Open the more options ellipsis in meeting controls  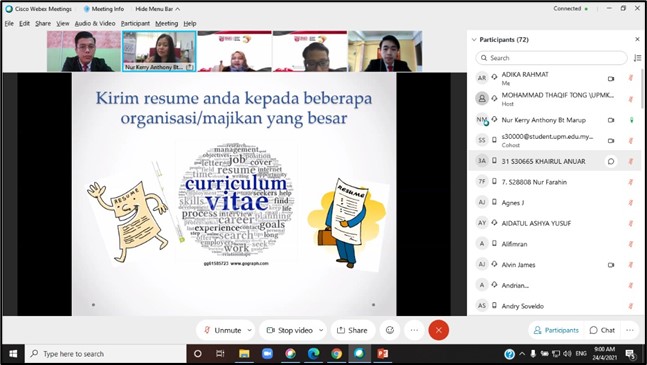point(414,330)
